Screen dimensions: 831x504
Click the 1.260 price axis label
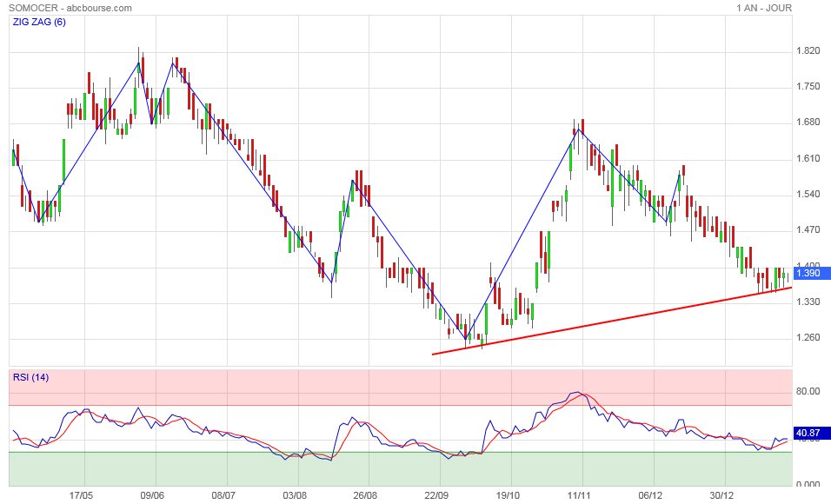point(808,337)
